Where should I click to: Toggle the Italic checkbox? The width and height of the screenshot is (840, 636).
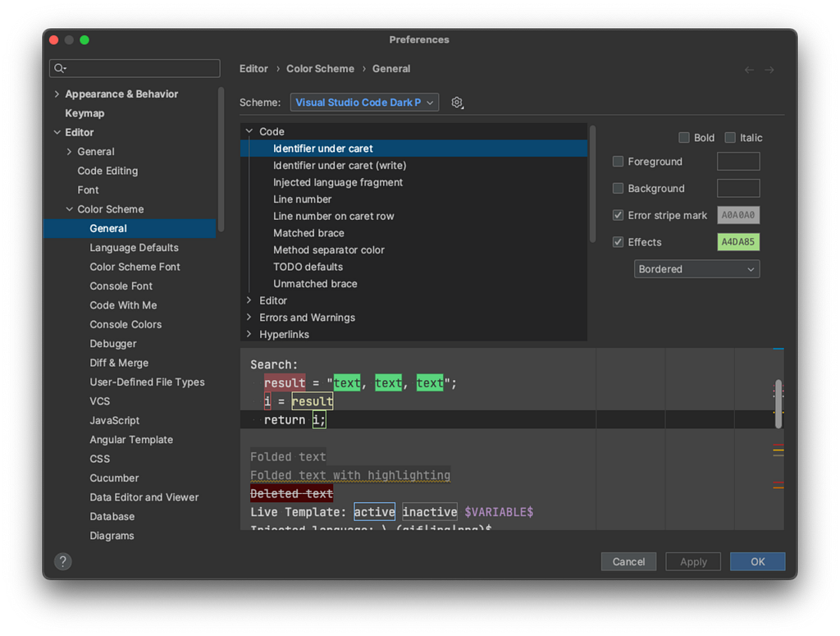coord(730,138)
